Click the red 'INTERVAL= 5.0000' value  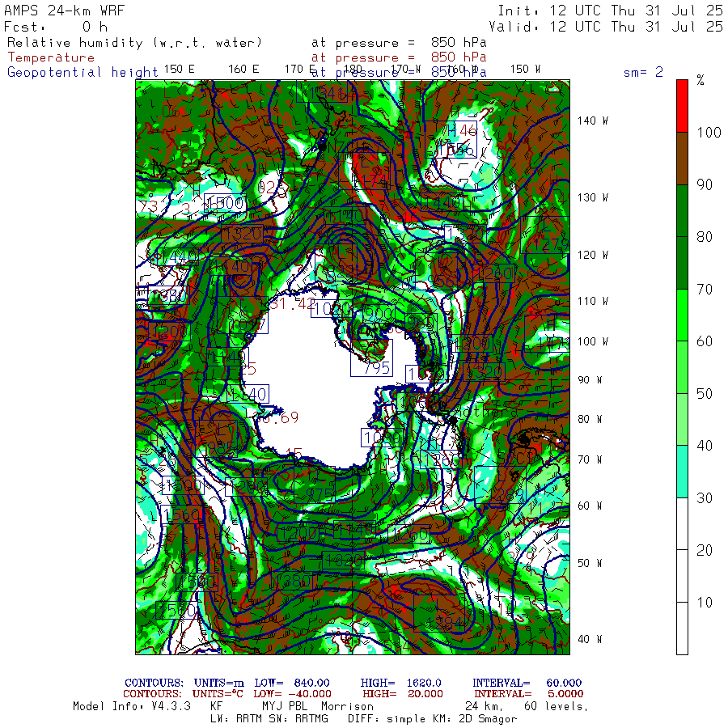[x=529, y=694]
